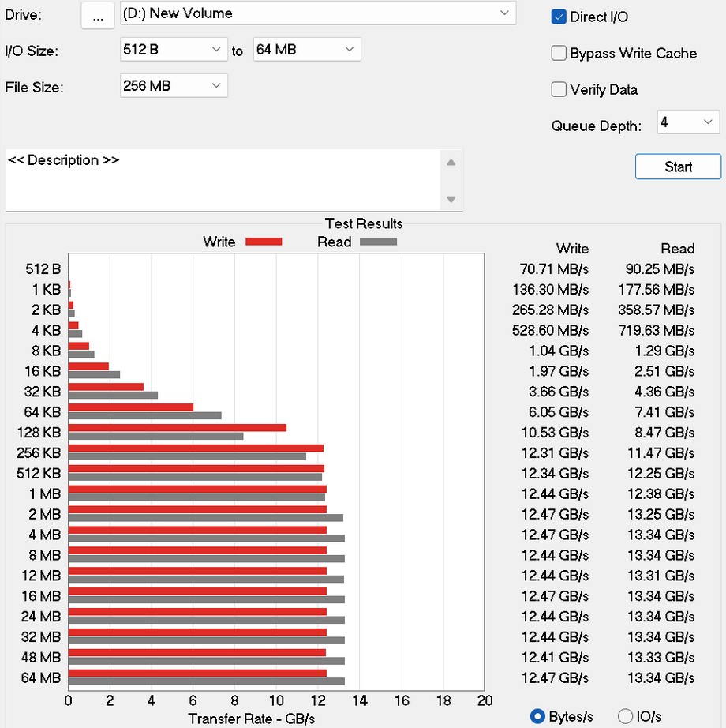The height and width of the screenshot is (728, 726).
Task: Click the red write bar for 128 KB
Action: (177, 428)
